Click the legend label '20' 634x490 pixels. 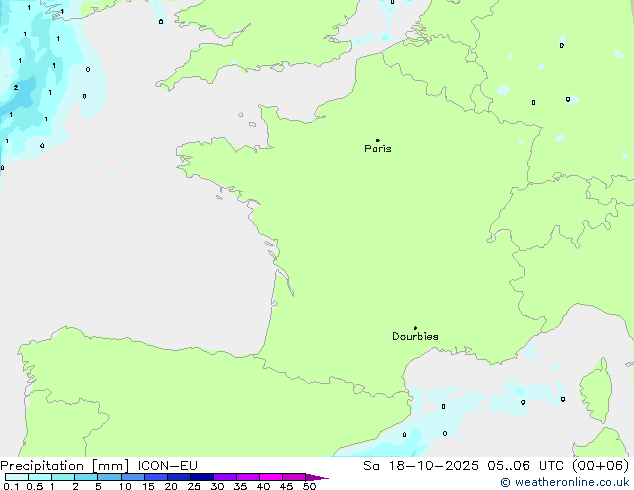(171, 486)
